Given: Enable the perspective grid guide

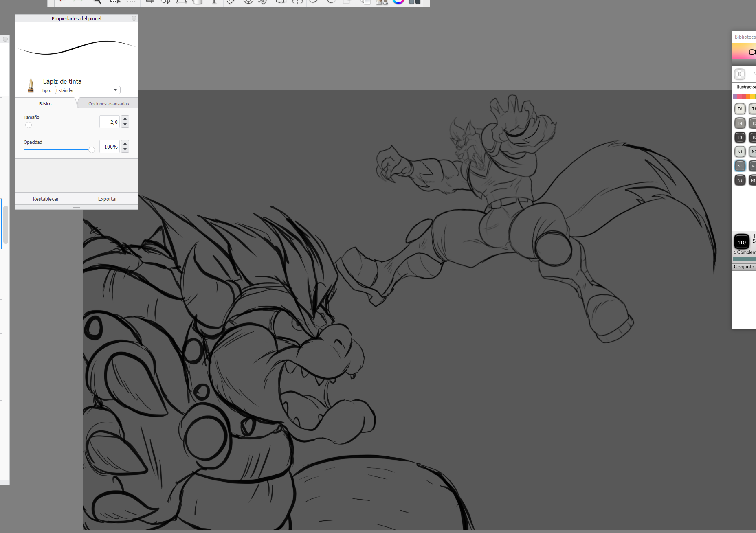Looking at the screenshot, I should coord(281,2).
